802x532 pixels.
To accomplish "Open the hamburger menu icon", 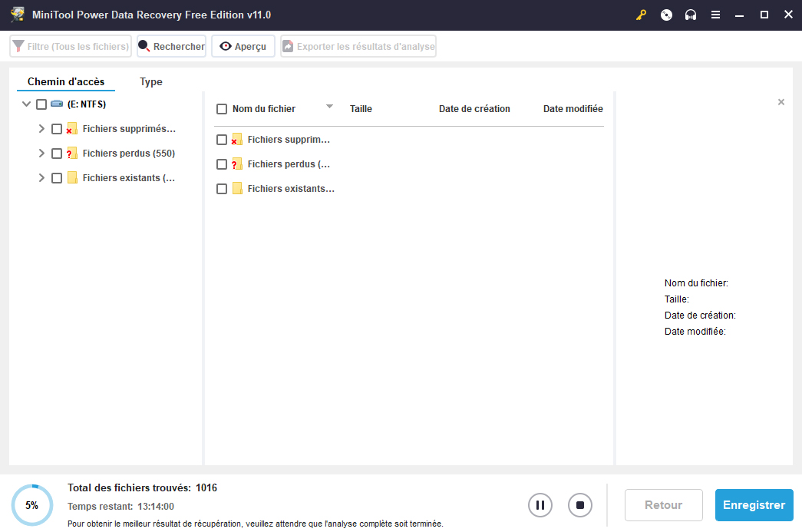I will coord(715,15).
